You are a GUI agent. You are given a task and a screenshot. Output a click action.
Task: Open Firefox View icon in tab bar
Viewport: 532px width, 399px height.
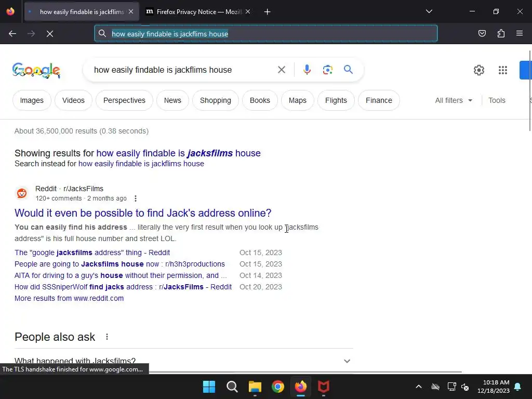coord(10,11)
